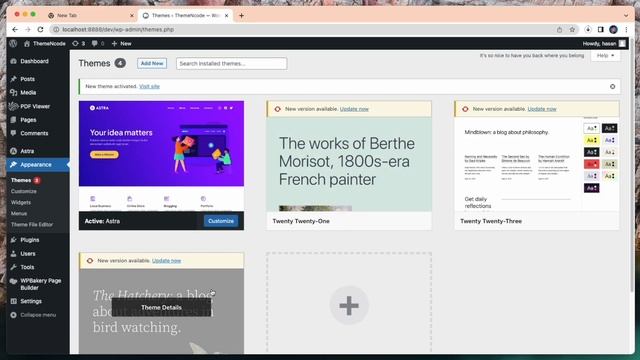Click the Theme Details overlay button
640x360 pixels.
click(161, 307)
